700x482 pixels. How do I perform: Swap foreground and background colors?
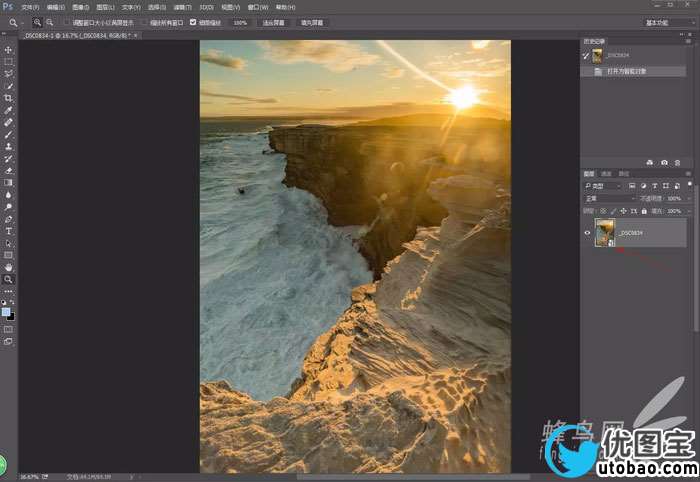(12, 303)
